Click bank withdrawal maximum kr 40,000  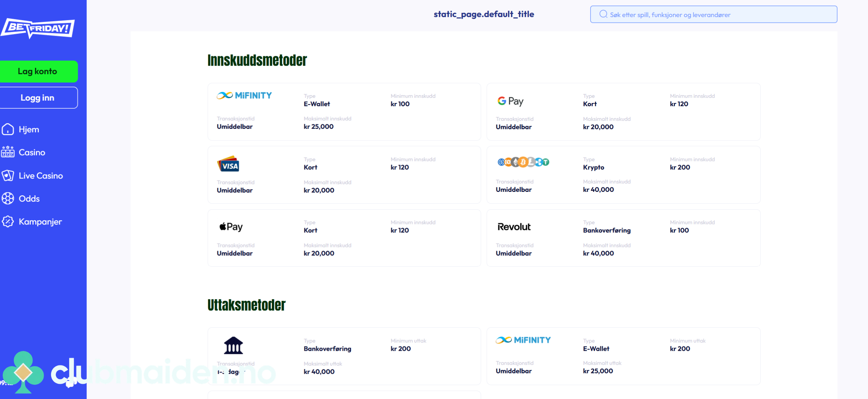coord(319,372)
